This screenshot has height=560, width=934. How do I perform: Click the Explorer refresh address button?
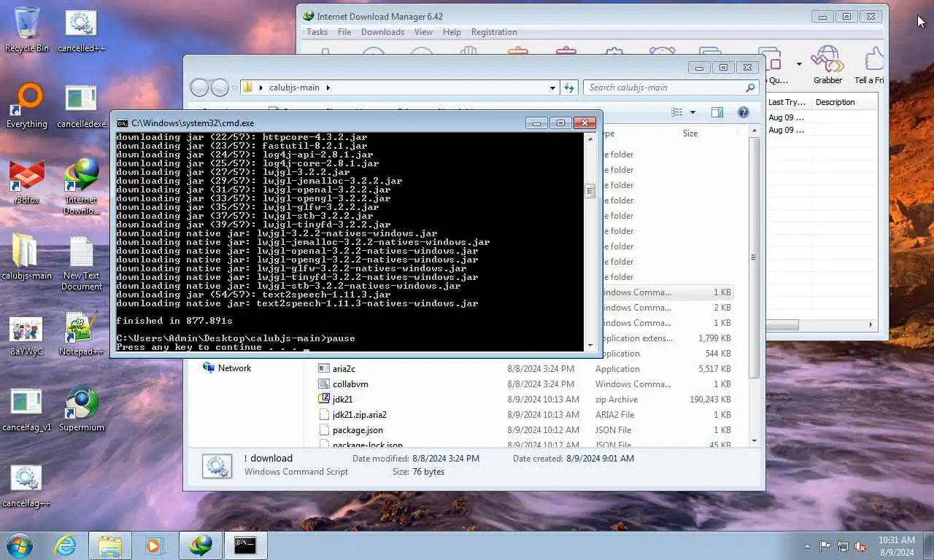point(569,87)
